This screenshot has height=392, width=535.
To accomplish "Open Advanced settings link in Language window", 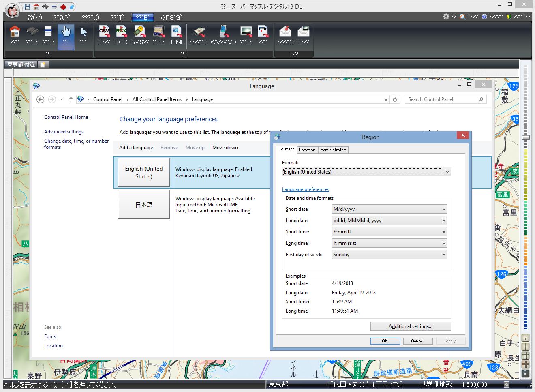I will tap(64, 132).
